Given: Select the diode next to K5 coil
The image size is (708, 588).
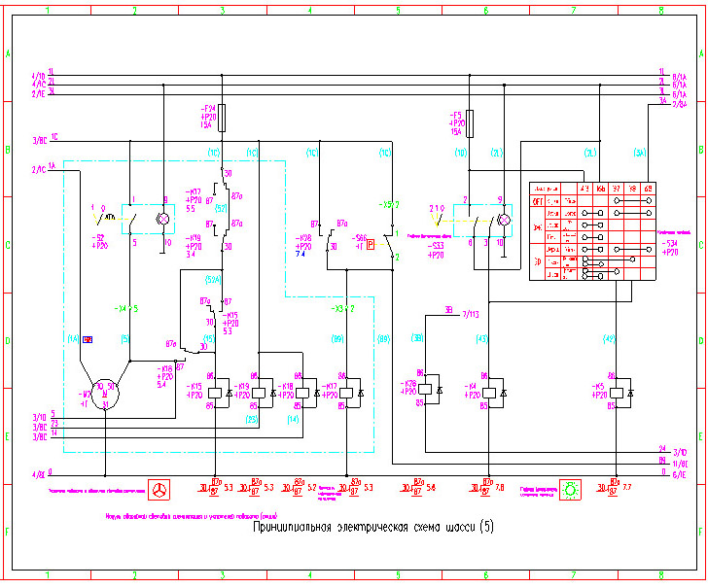Looking at the screenshot, I should 630,393.
